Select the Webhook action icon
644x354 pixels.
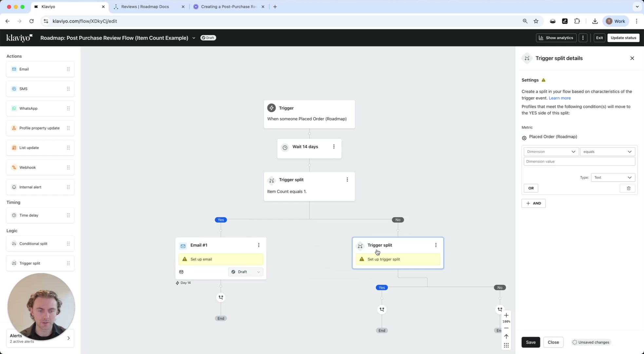coord(14,167)
